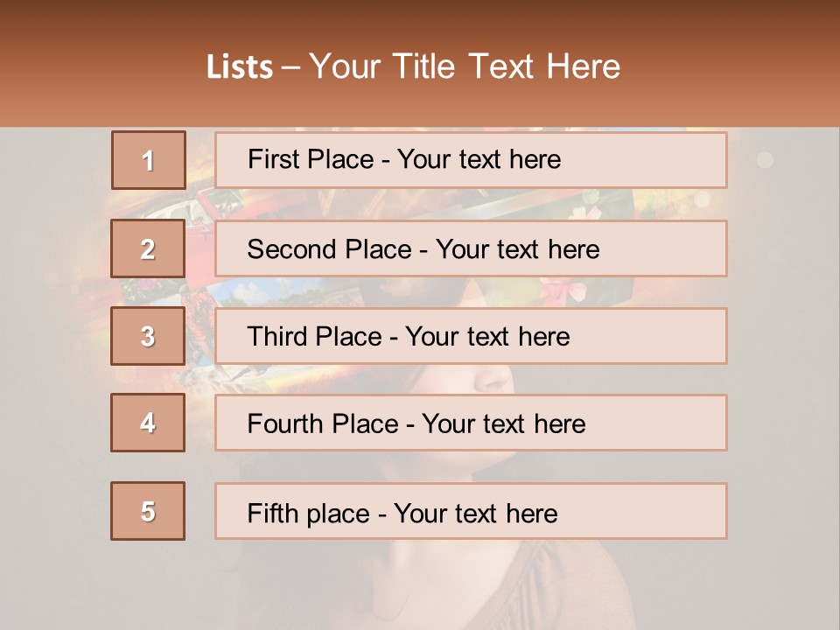Viewport: 840px width, 630px height.
Task: Select the Fourth Place text box
Action: (471, 423)
